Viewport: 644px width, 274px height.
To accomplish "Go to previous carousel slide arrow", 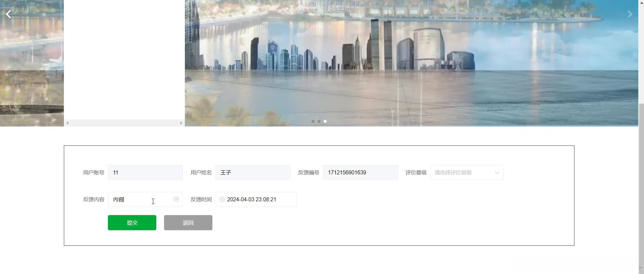I will [8, 14].
